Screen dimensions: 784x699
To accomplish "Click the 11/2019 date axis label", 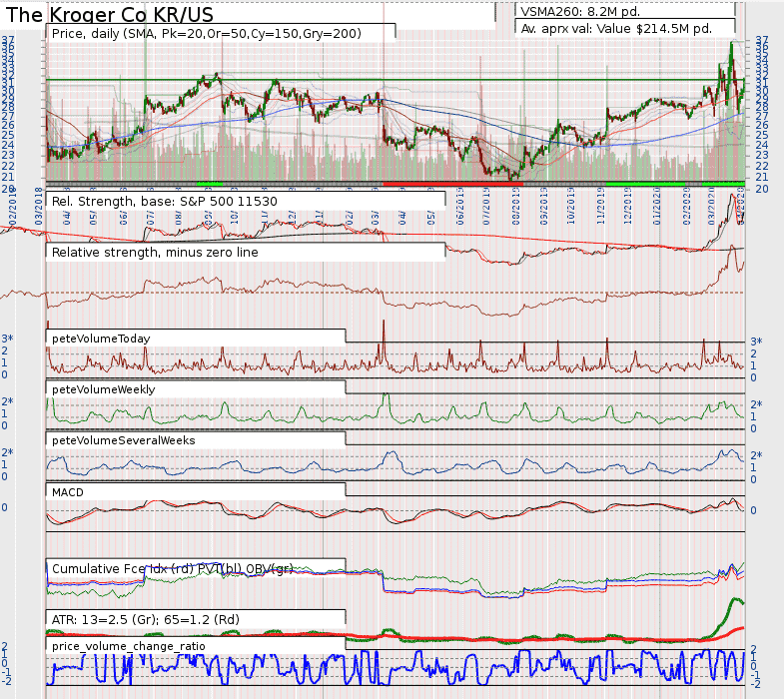I will pyautogui.click(x=600, y=206).
